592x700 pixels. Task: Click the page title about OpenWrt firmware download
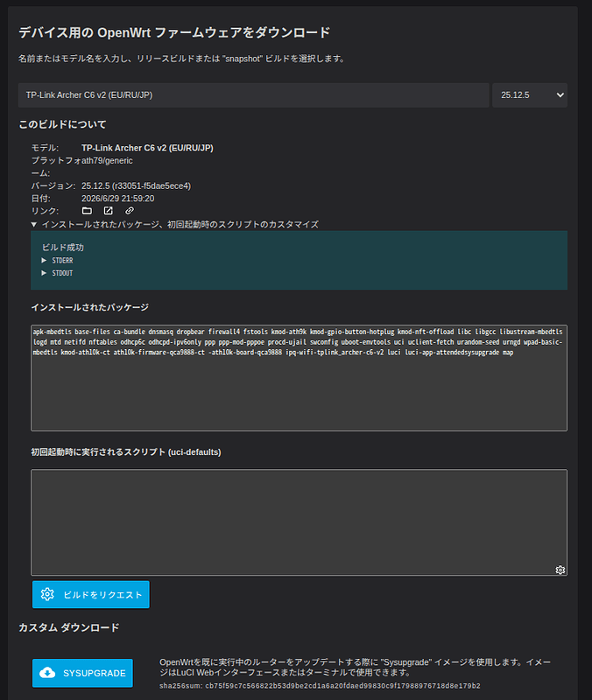coord(174,32)
